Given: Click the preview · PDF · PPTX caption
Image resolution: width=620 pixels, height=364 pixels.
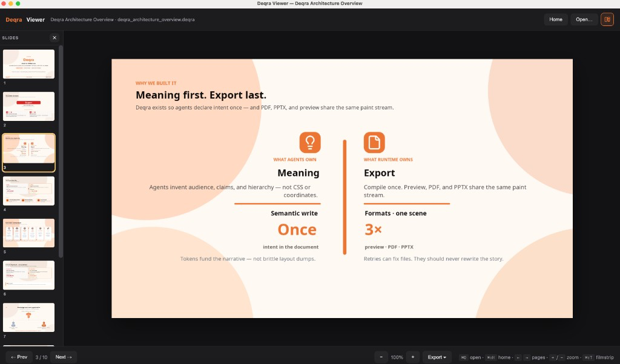Looking at the screenshot, I should pyautogui.click(x=389, y=247).
